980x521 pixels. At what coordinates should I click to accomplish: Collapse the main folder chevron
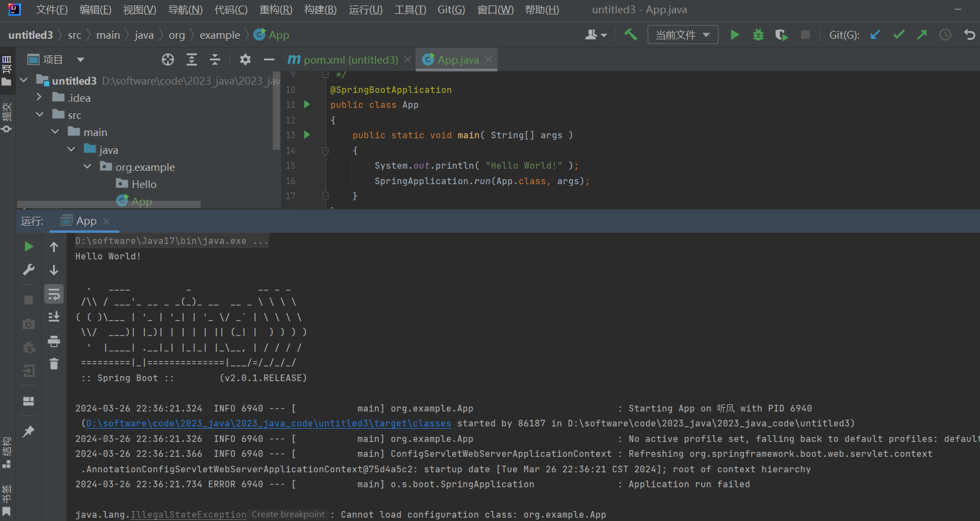click(x=55, y=132)
